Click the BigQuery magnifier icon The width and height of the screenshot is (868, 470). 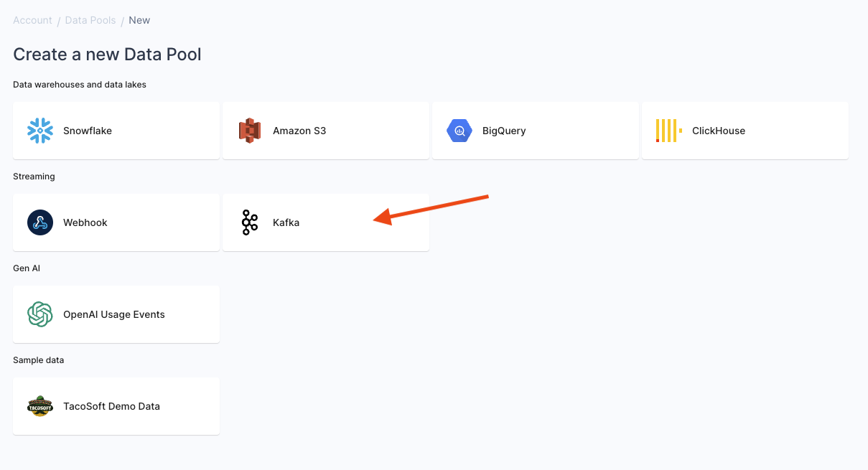point(459,131)
